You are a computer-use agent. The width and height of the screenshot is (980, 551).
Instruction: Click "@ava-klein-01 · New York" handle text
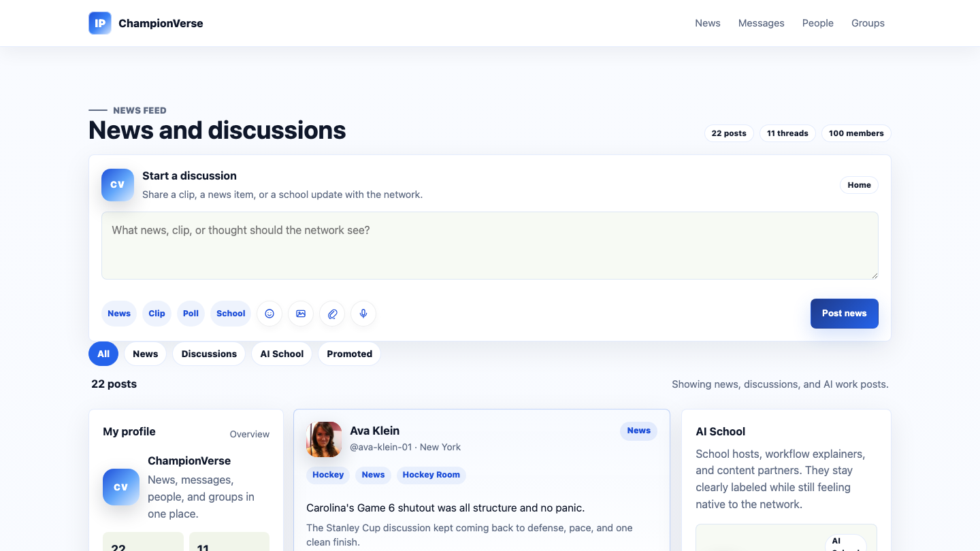pyautogui.click(x=406, y=447)
